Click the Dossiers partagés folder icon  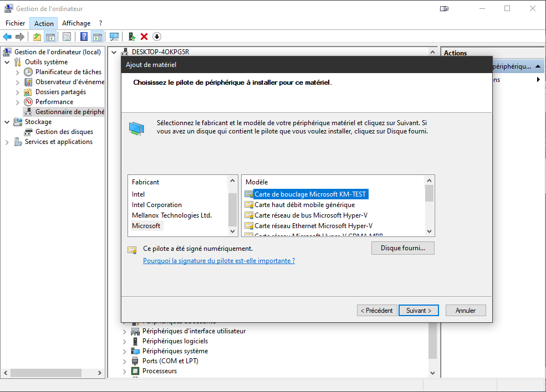[x=28, y=92]
